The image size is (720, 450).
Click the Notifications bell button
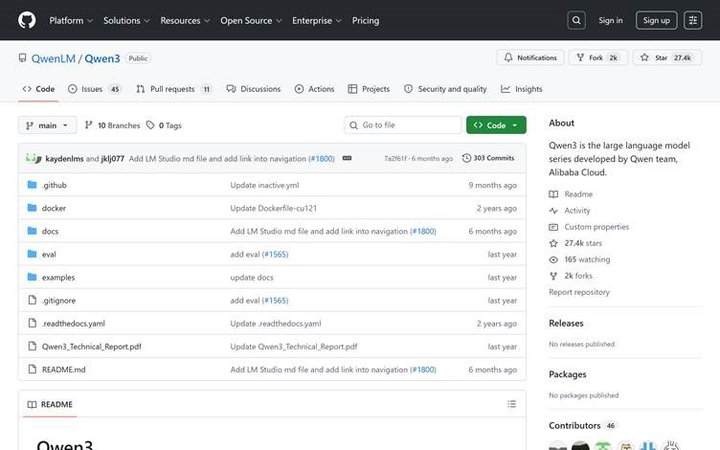tap(530, 57)
